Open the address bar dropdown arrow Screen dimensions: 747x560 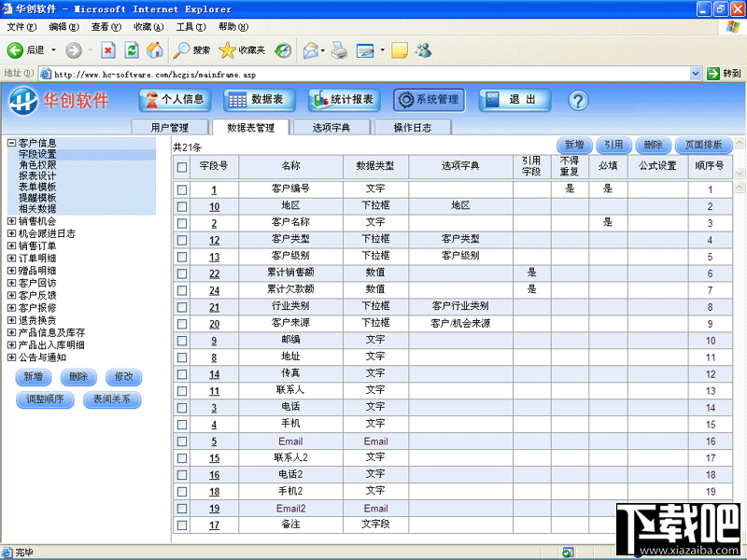(x=695, y=74)
